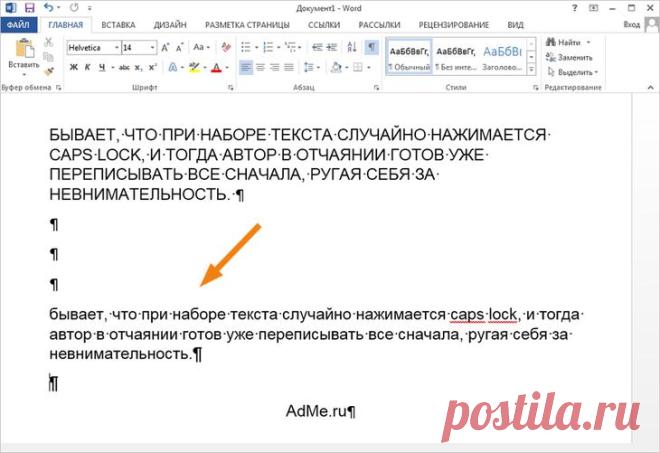The height and width of the screenshot is (453, 660).
Task: Click the Bulleted list icon
Action: pos(245,47)
